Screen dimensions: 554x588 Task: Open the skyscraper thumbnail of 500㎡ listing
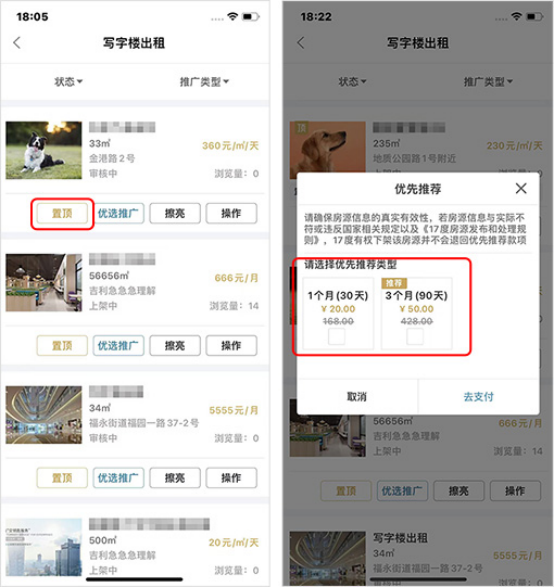pyautogui.click(x=44, y=548)
